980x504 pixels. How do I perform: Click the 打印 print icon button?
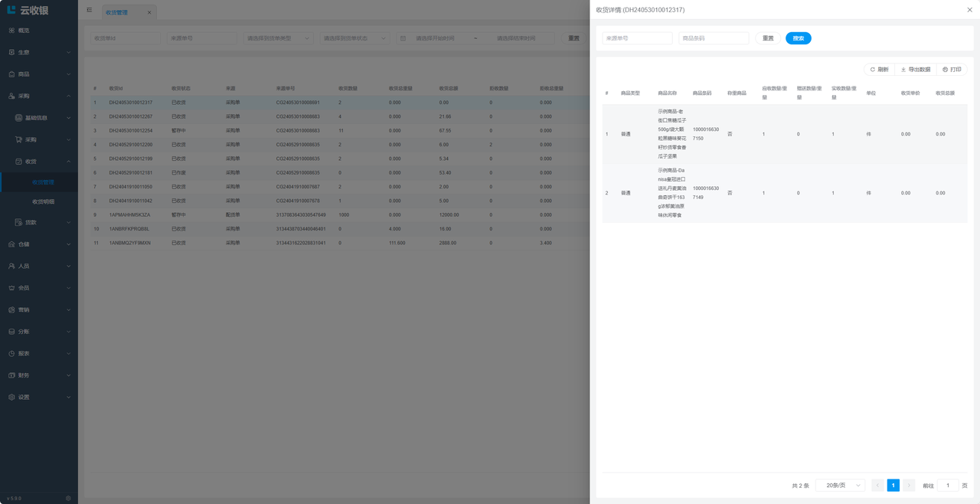(946, 70)
